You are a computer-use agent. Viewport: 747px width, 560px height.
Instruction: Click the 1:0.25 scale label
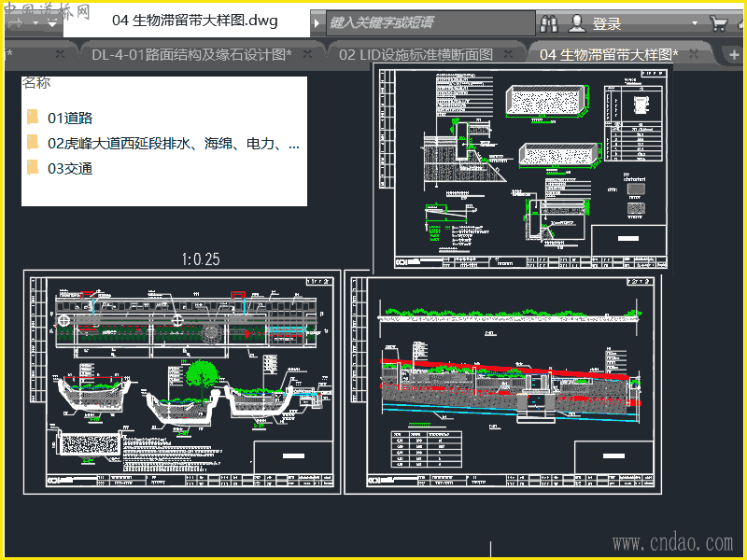tap(201, 259)
